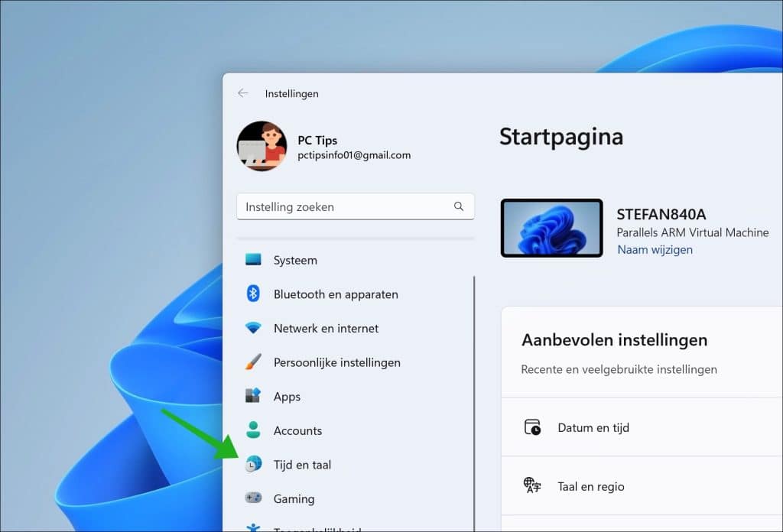Select the Systeem monitor icon

click(x=253, y=260)
